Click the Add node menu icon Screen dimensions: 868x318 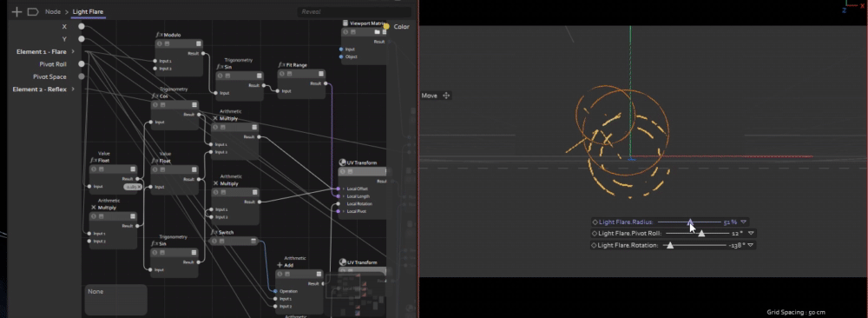click(x=318, y=275)
